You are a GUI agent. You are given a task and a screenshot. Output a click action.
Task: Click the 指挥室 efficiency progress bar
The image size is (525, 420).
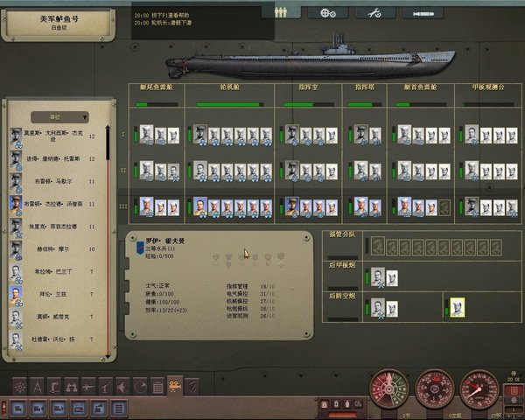(x=308, y=104)
